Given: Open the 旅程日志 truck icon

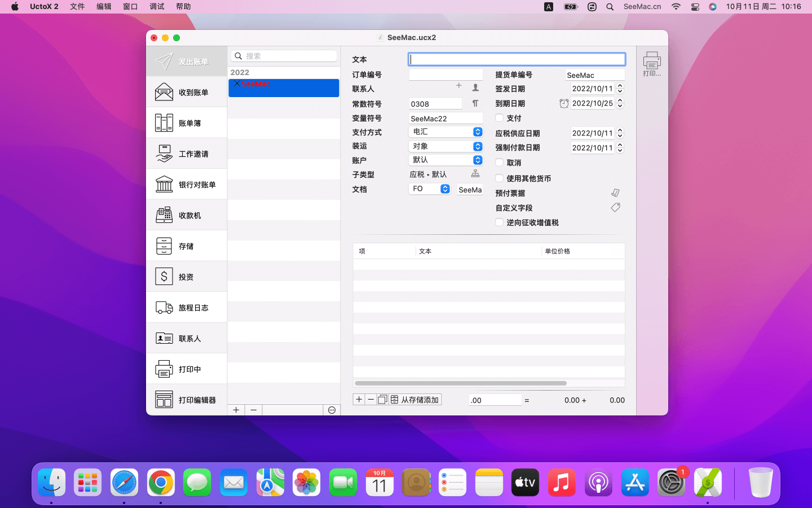Looking at the screenshot, I should click(164, 308).
